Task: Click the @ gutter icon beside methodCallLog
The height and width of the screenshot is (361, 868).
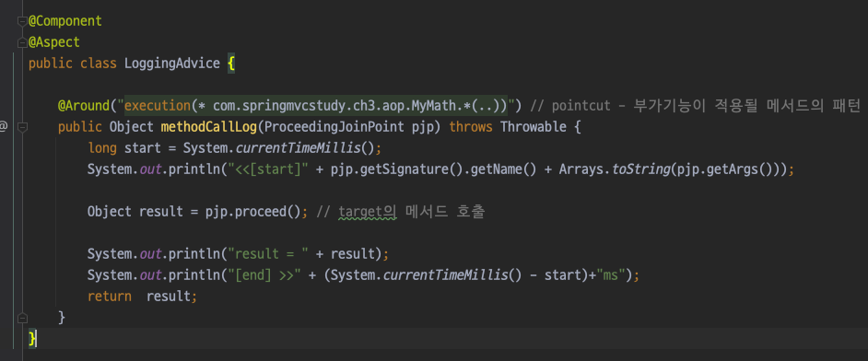Action: click(4, 127)
